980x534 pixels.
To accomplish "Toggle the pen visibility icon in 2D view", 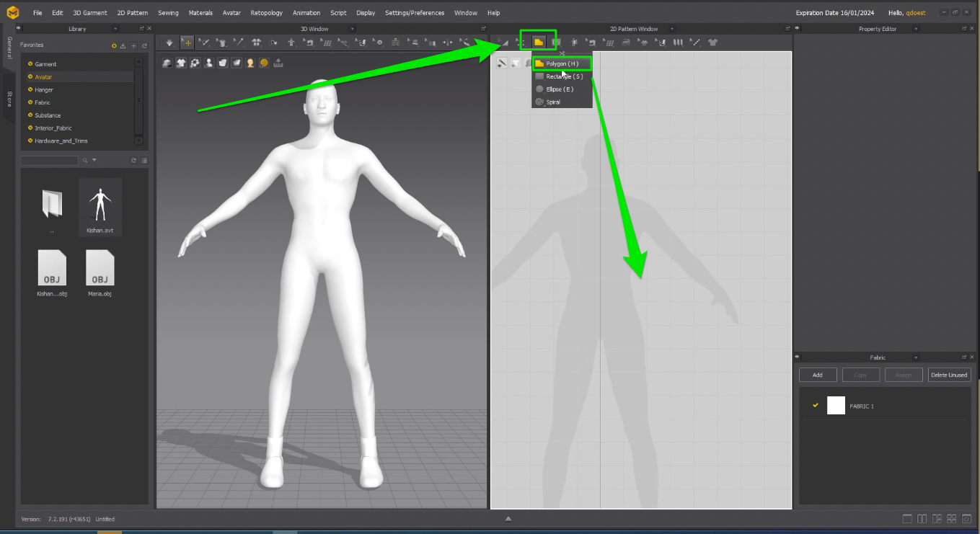I will [x=501, y=63].
